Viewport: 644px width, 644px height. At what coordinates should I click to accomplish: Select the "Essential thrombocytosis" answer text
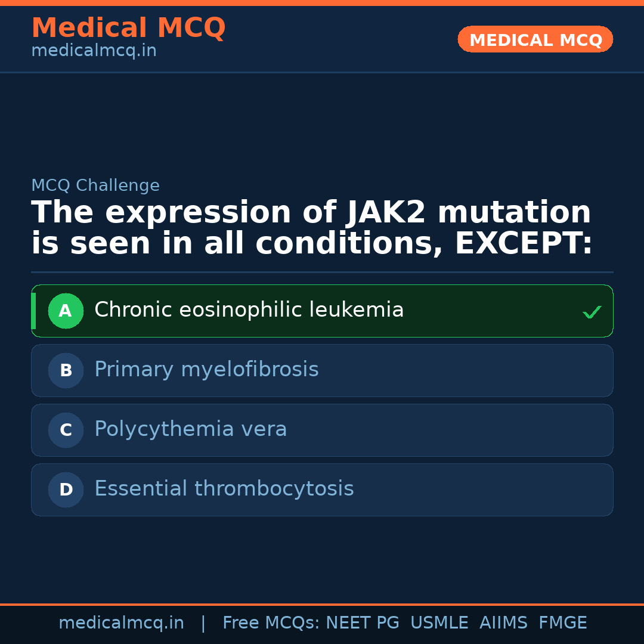[x=224, y=489]
